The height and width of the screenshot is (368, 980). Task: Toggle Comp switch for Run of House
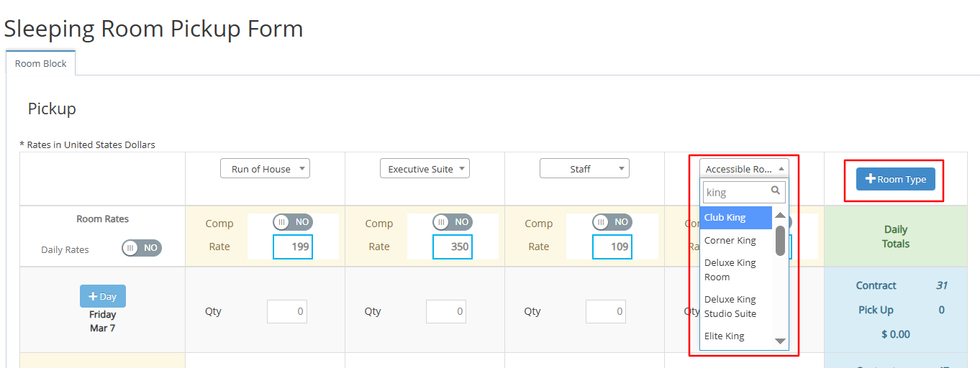point(293,222)
